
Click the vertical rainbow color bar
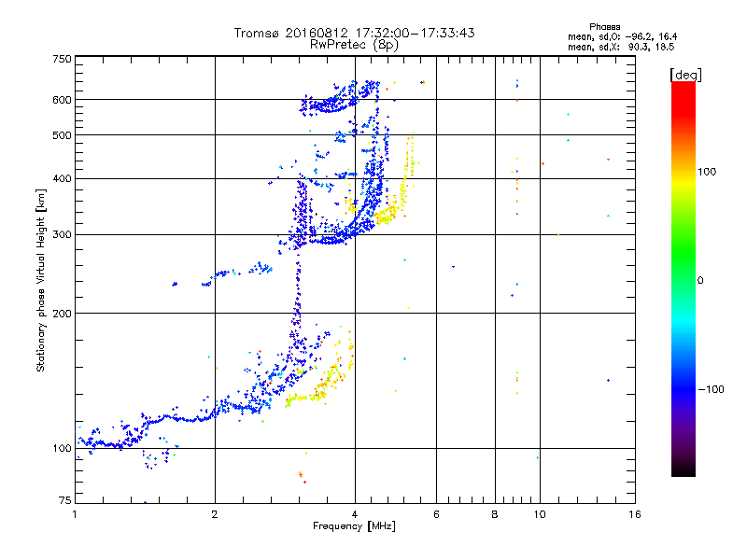click(x=684, y=279)
